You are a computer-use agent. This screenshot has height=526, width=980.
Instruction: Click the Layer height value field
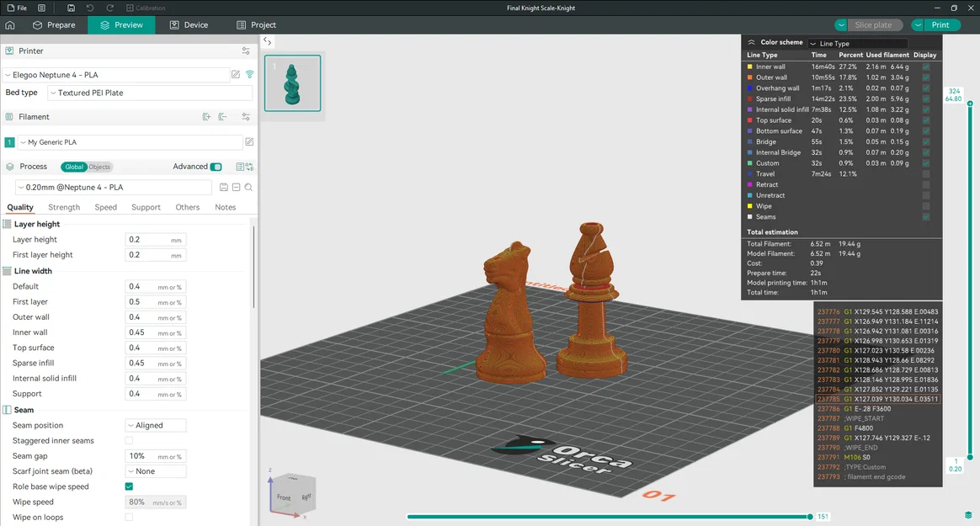coord(155,240)
